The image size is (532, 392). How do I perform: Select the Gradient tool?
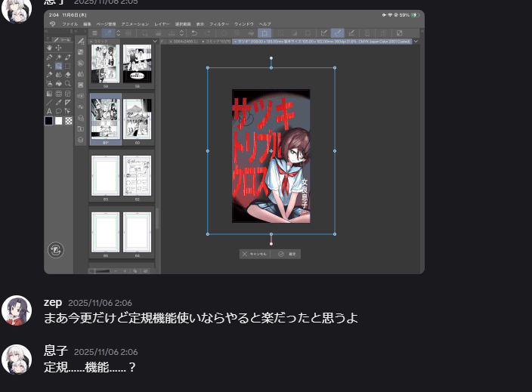(50, 94)
